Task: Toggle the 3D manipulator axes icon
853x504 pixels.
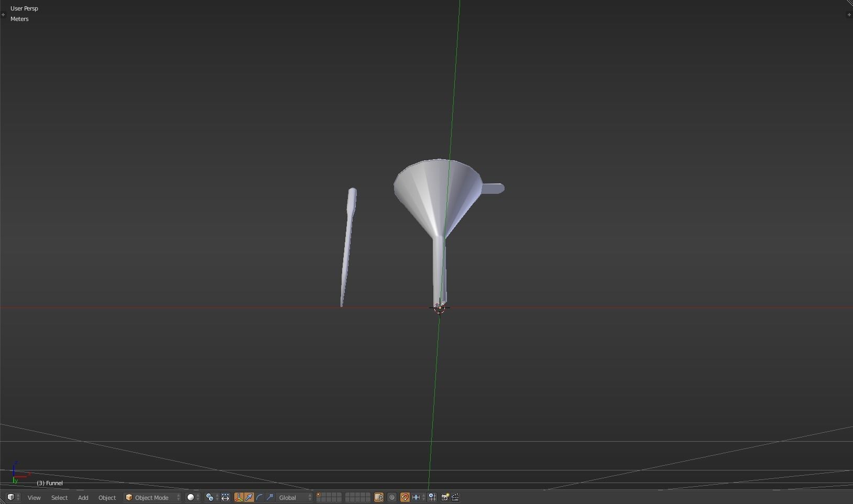Action: pyautogui.click(x=238, y=497)
